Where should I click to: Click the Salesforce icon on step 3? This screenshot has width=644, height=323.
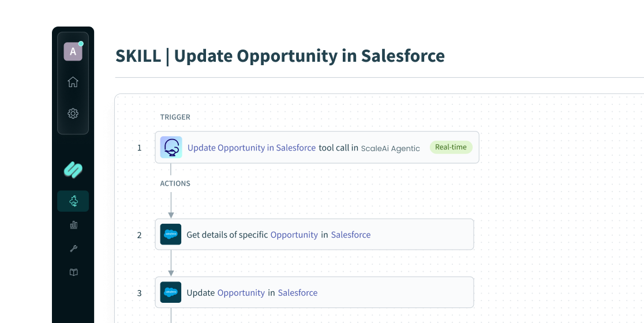pyautogui.click(x=170, y=292)
